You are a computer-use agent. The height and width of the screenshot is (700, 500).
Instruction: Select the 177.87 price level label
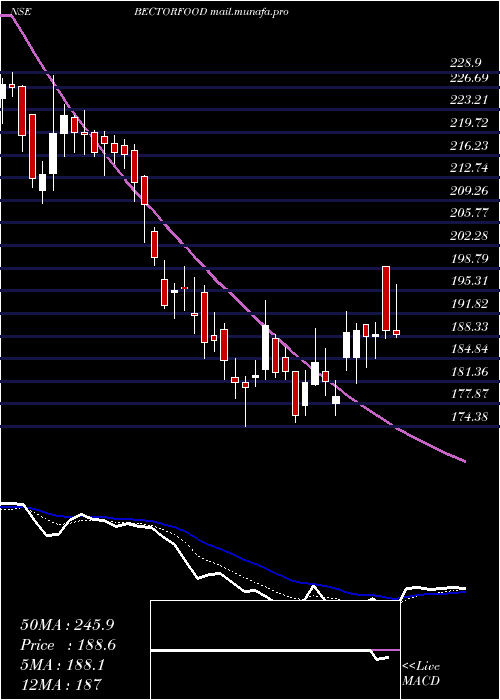(x=469, y=394)
